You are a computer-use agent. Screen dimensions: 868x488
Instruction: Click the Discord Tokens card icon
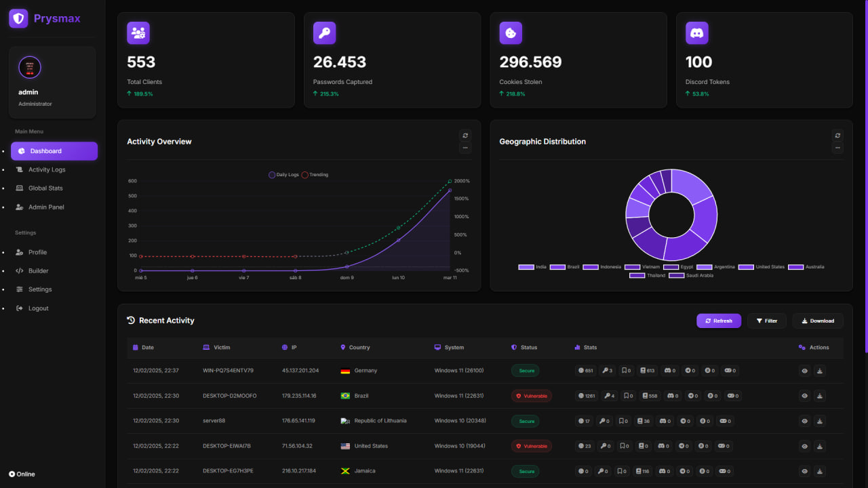pos(696,33)
